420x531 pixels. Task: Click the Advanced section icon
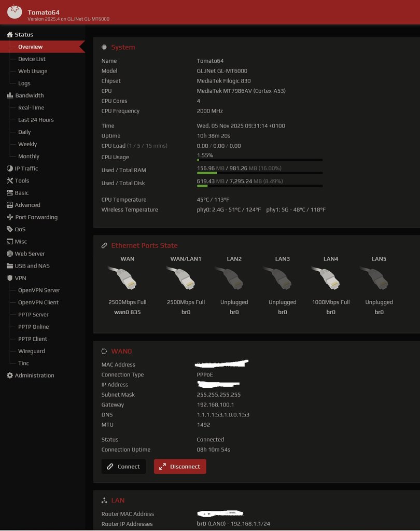pyautogui.click(x=10, y=205)
